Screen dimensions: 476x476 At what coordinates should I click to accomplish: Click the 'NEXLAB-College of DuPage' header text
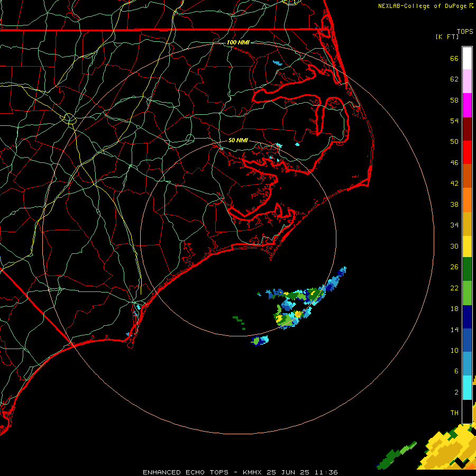click(422, 6)
